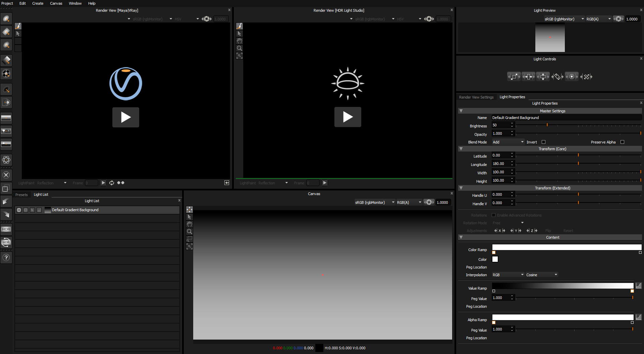Open the help question mark icon

[x=6, y=257]
